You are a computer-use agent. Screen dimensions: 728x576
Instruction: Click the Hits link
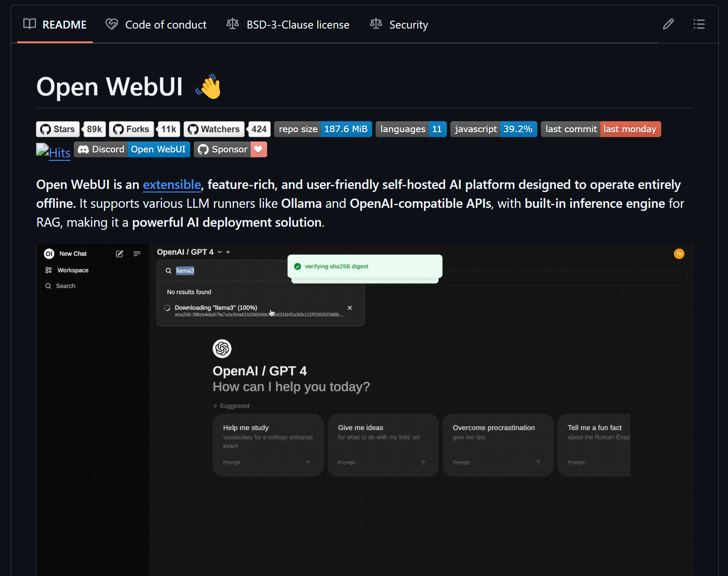(x=53, y=152)
